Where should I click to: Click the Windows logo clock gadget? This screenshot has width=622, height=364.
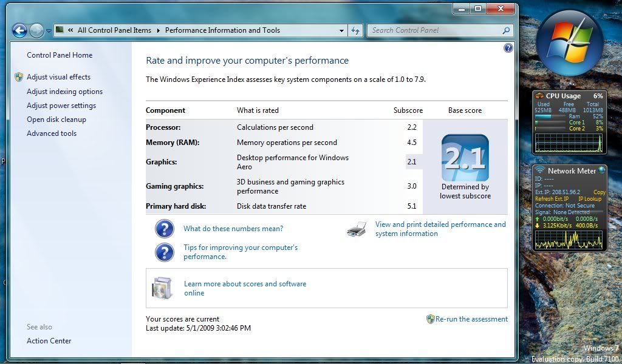(570, 42)
